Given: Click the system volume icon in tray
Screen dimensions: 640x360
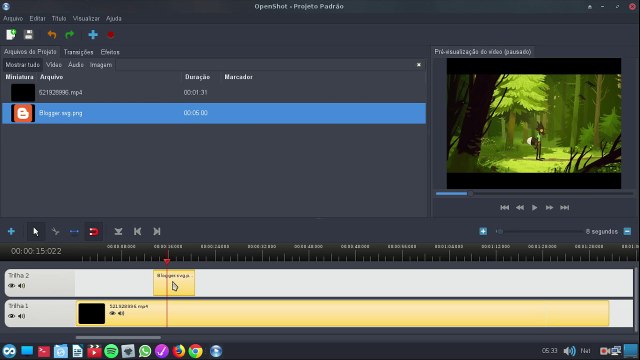Looking at the screenshot, I should [x=569, y=351].
